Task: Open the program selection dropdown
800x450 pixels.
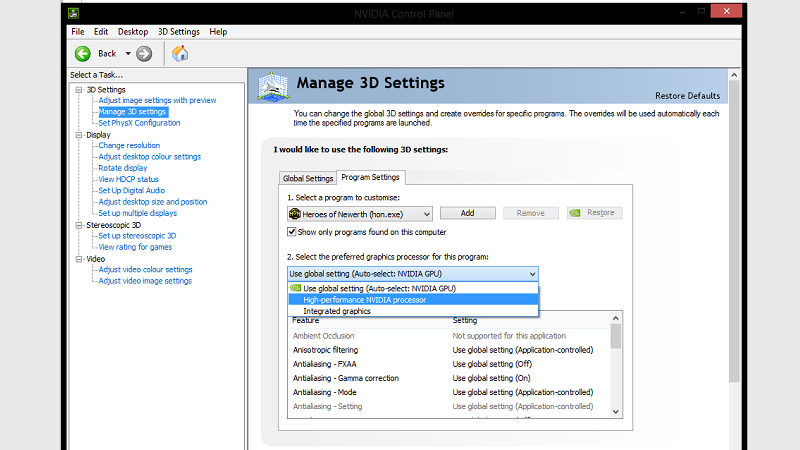Action: point(426,213)
